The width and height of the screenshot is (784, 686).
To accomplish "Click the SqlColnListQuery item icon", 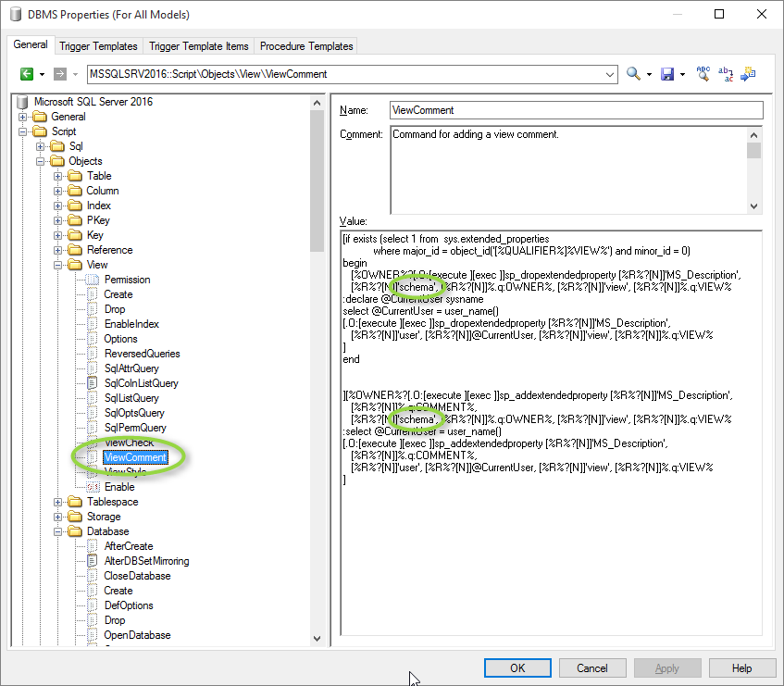I will [x=92, y=383].
